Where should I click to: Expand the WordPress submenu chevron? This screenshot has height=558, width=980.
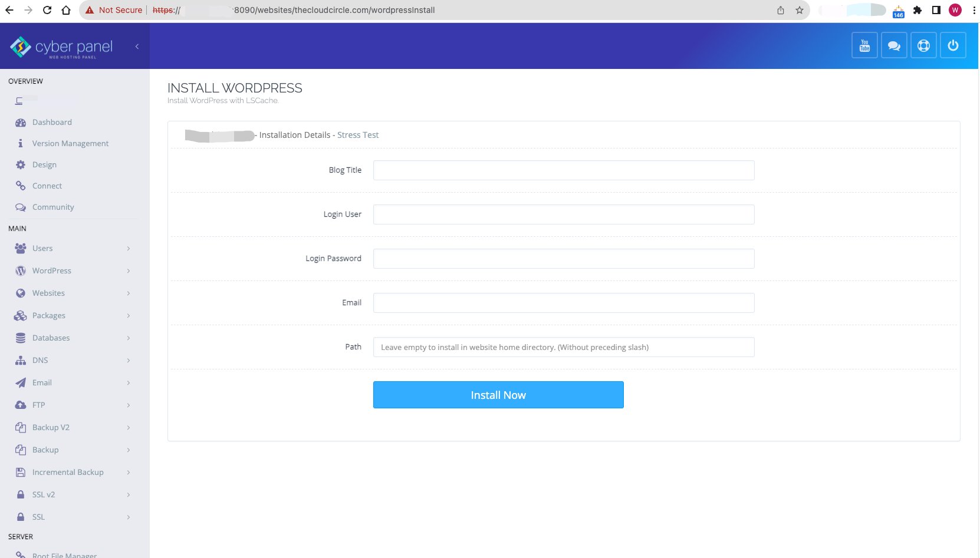click(x=128, y=271)
